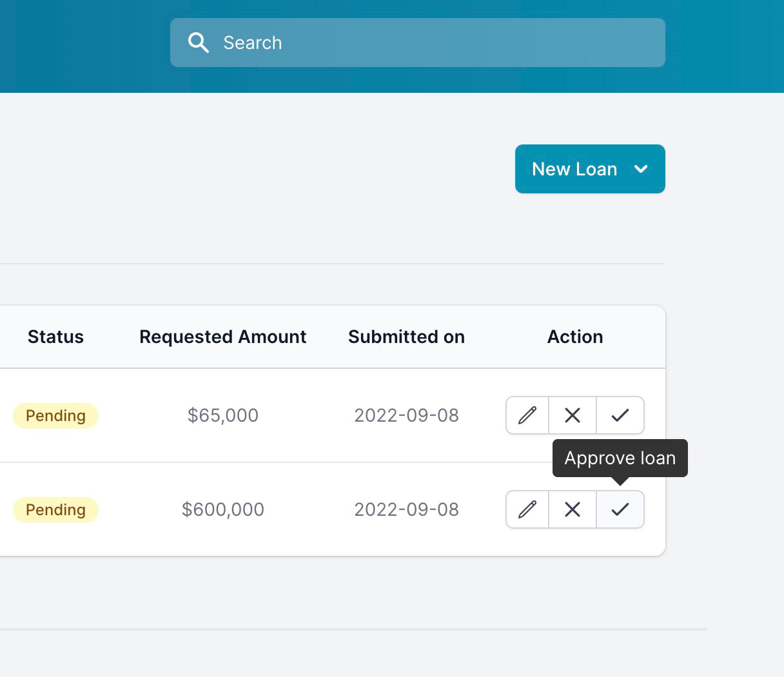Select the Pending badge on the $65,000 loan

coord(55,415)
